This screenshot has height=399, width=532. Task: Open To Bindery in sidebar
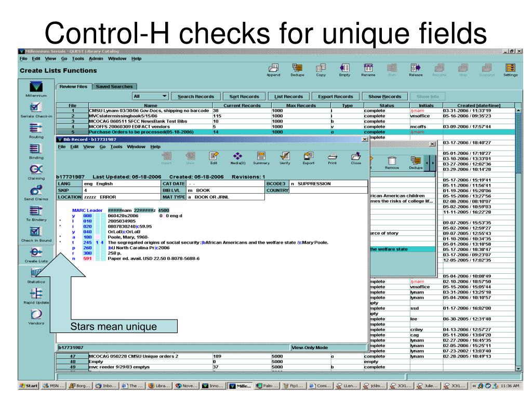point(36,214)
